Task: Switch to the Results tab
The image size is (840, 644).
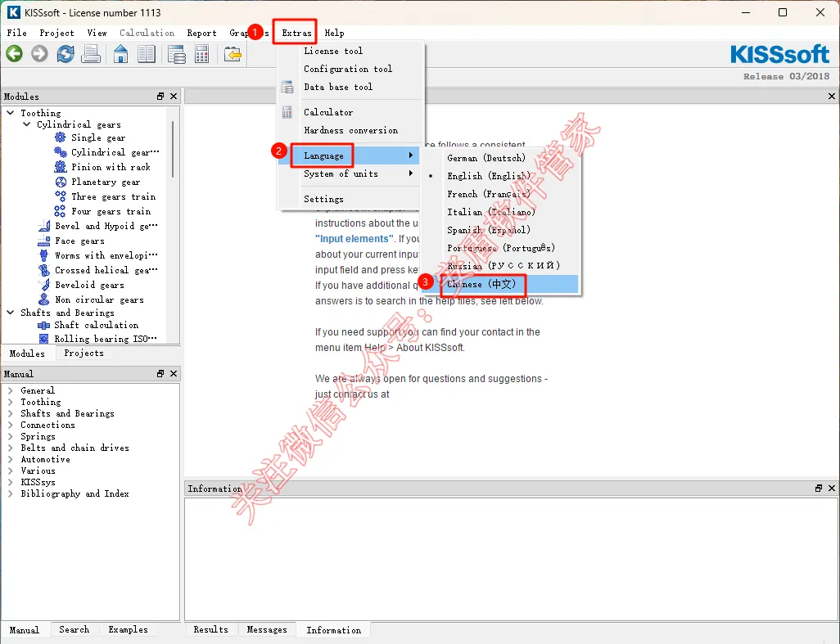Action: [x=210, y=629]
